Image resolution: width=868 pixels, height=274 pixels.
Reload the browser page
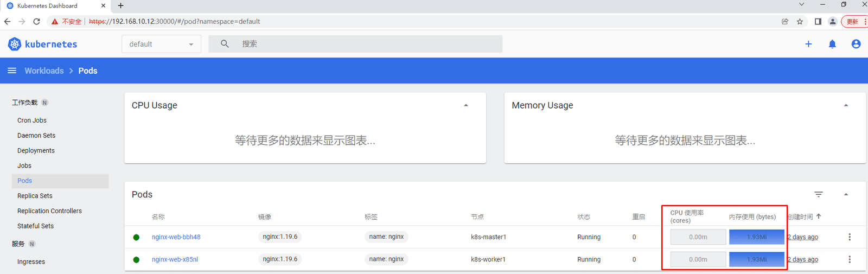click(36, 22)
